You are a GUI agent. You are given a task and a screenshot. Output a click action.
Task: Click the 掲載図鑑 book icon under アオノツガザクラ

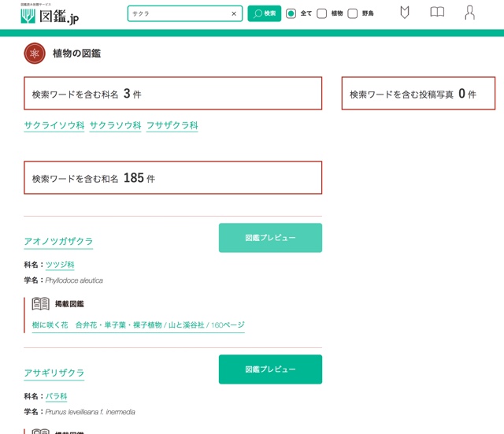[x=40, y=304]
